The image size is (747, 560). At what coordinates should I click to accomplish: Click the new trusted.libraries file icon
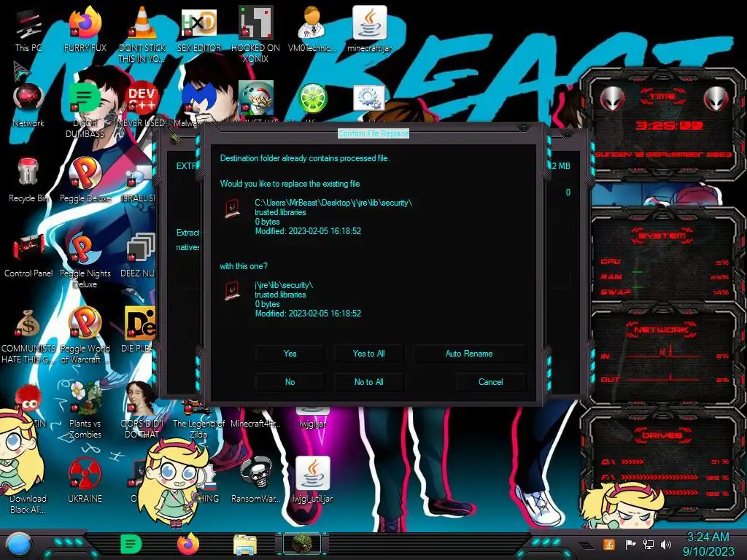232,290
